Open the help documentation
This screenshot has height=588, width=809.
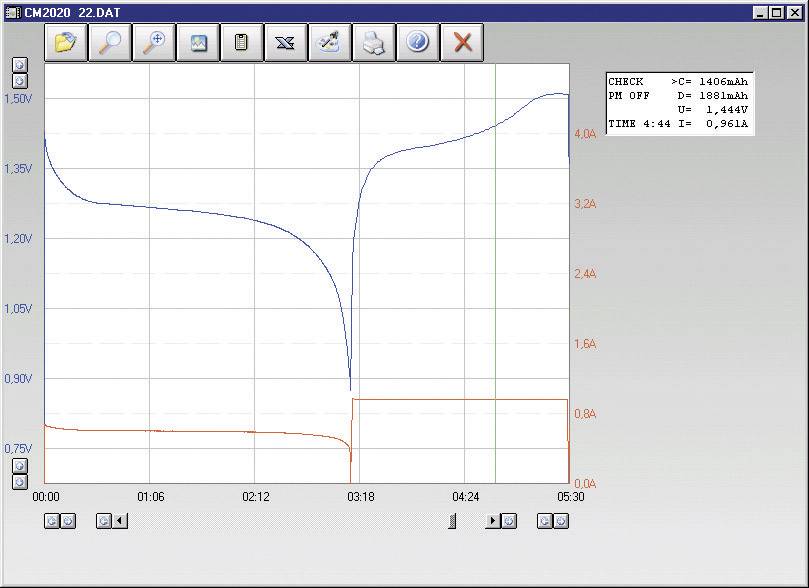[418, 41]
